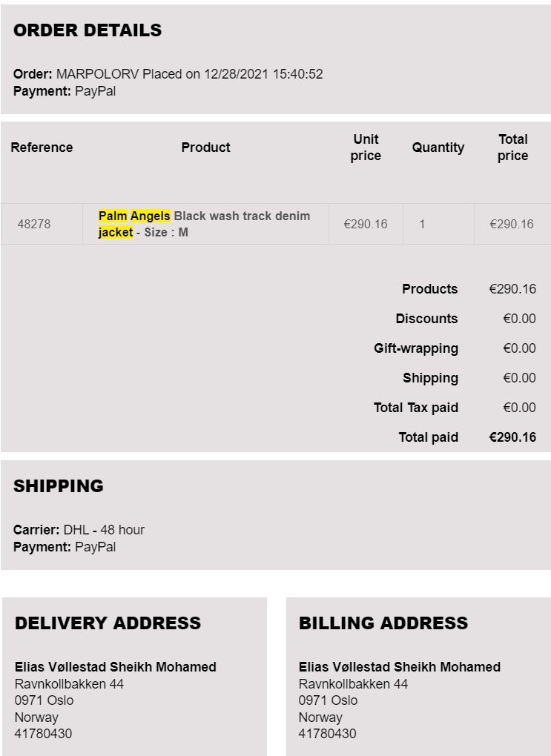
Task: Click the ORDER DETAILS heading
Action: click(88, 30)
